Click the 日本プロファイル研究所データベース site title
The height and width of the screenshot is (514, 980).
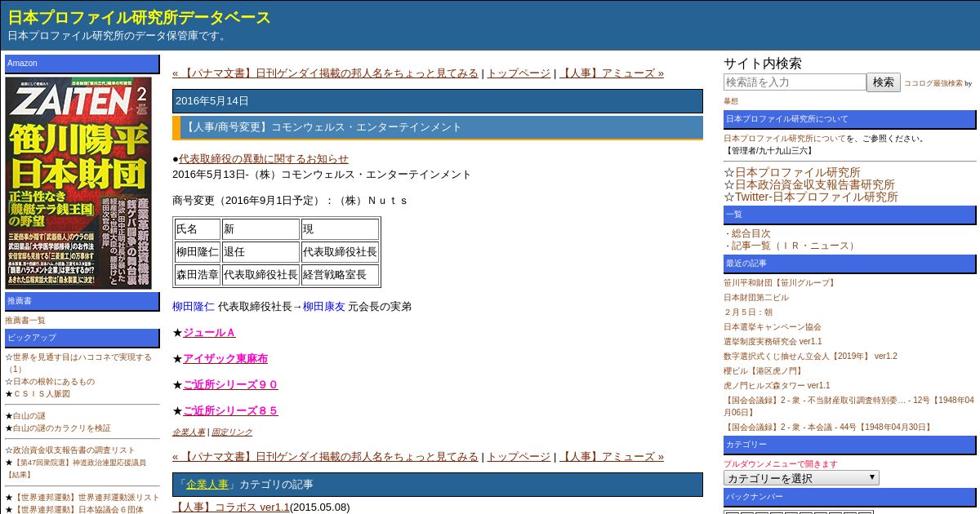click(140, 17)
